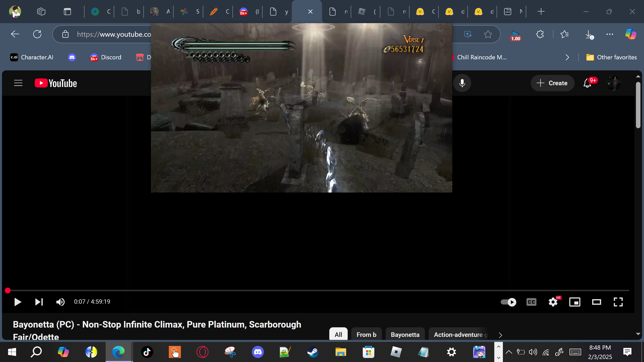644x362 pixels.
Task: Show more filter chips with the arrow
Action: (x=500, y=335)
